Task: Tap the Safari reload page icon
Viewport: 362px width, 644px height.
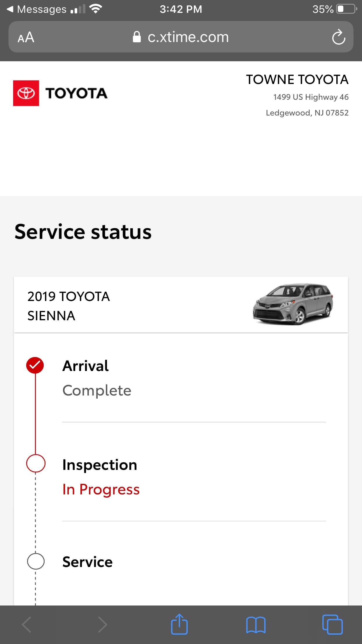Action: (x=339, y=37)
